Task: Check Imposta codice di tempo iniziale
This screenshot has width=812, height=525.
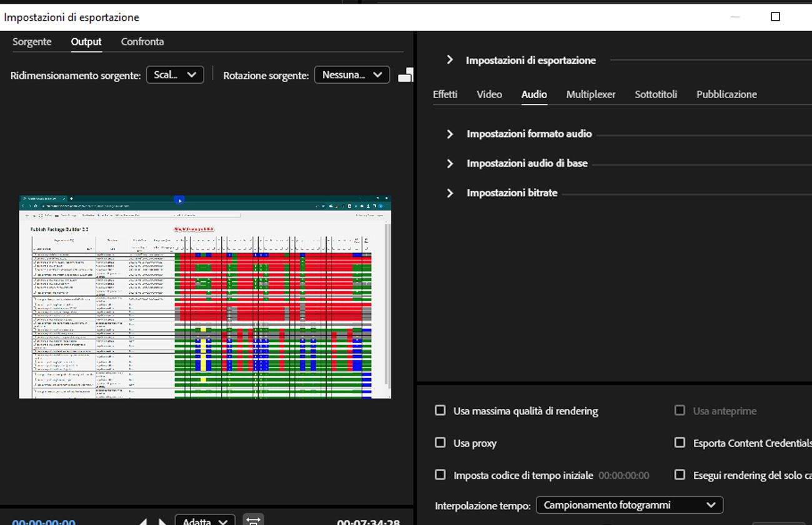Action: [440, 475]
